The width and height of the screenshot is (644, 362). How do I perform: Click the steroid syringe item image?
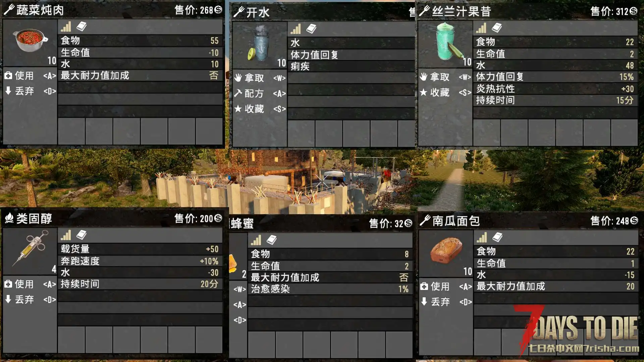31,249
